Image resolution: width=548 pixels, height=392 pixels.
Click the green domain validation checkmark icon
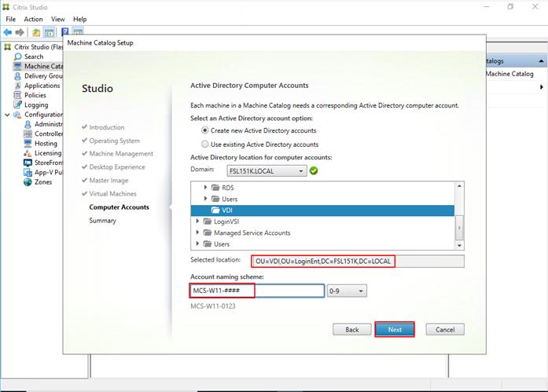click(x=314, y=170)
